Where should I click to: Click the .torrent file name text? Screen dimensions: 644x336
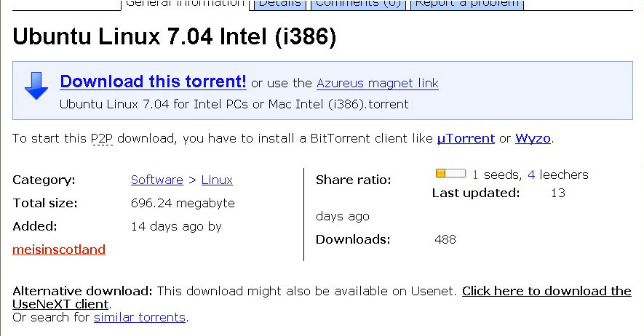tap(234, 104)
